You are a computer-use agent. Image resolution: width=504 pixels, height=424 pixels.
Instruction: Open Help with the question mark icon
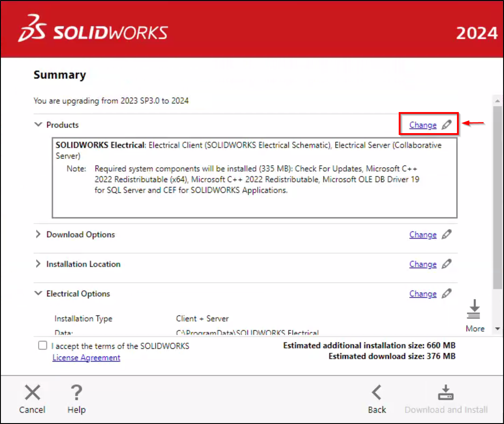(x=77, y=392)
